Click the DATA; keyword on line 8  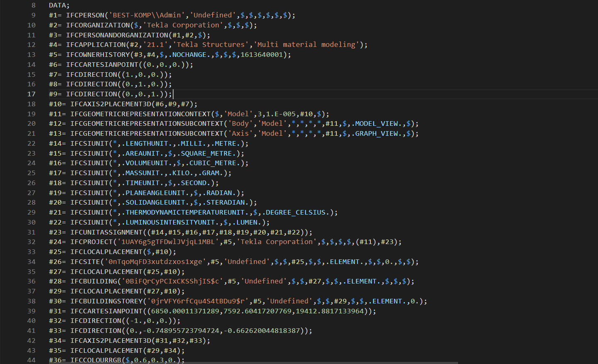tap(59, 5)
